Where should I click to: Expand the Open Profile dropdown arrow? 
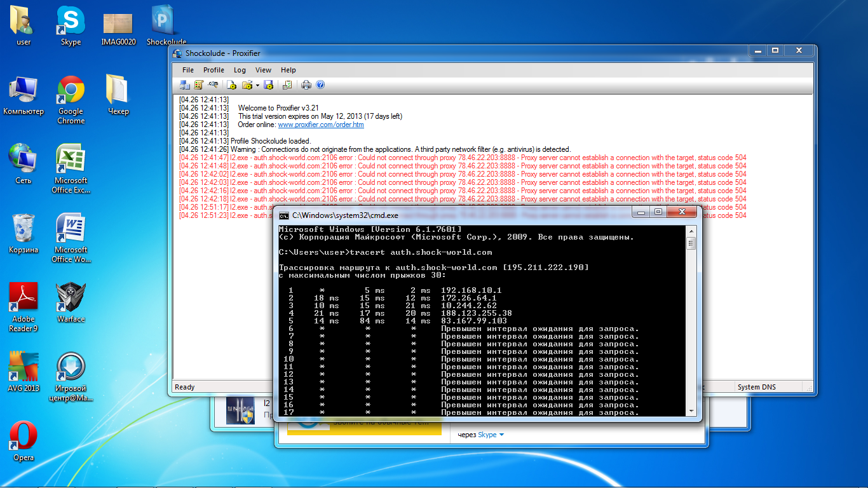pos(257,85)
